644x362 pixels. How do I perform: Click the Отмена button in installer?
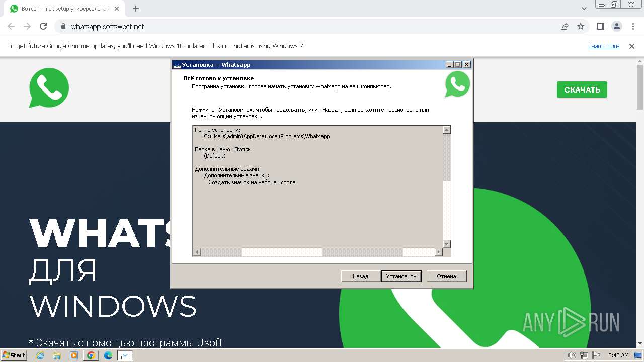point(446,276)
